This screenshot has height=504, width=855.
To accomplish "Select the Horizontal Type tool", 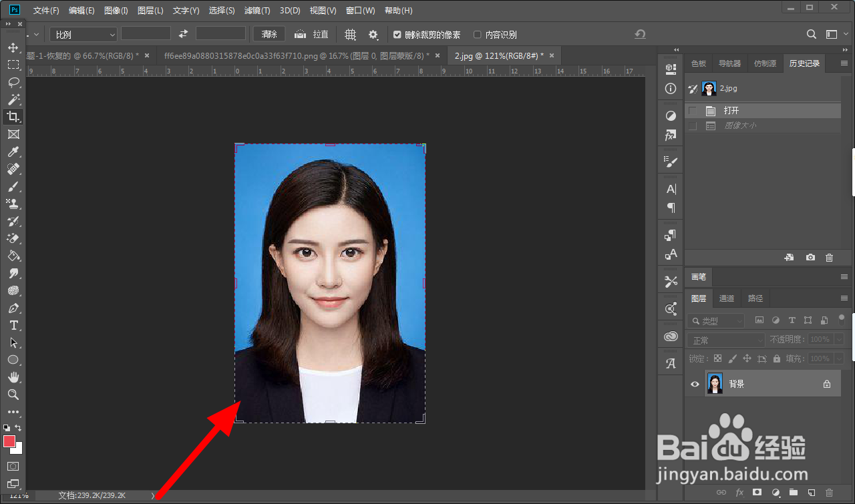I will coord(13,325).
